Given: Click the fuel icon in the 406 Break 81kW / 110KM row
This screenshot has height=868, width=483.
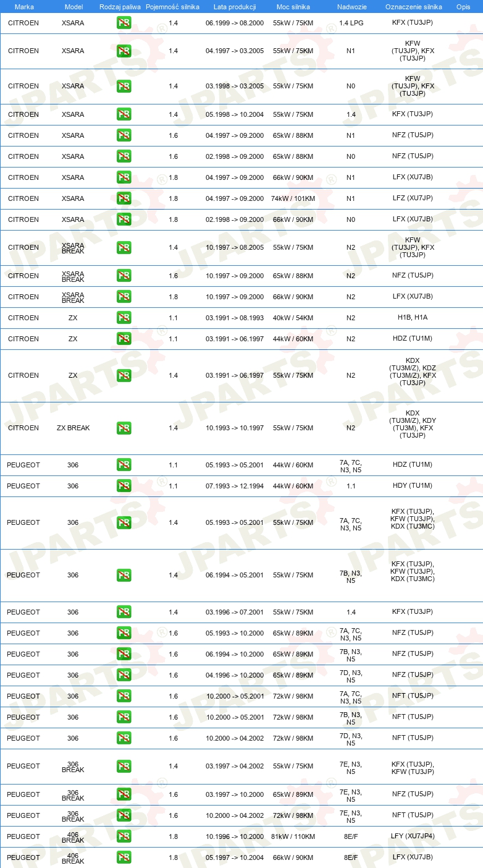Looking at the screenshot, I should pos(124,836).
